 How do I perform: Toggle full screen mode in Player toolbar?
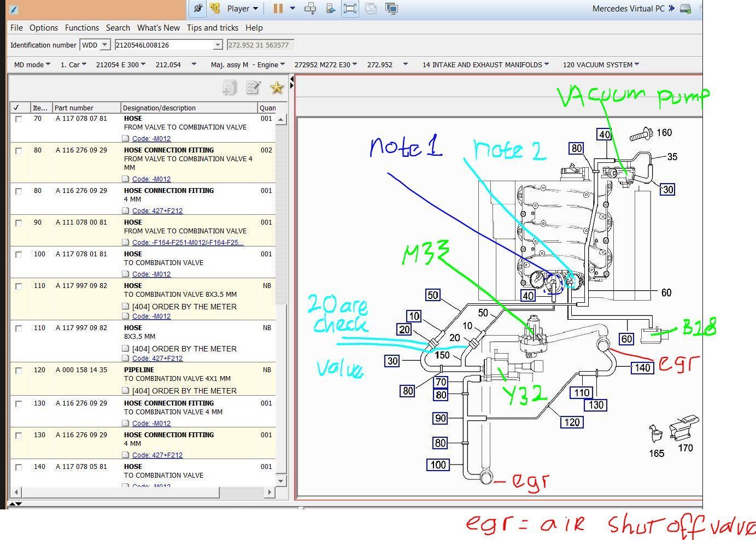pos(350,8)
